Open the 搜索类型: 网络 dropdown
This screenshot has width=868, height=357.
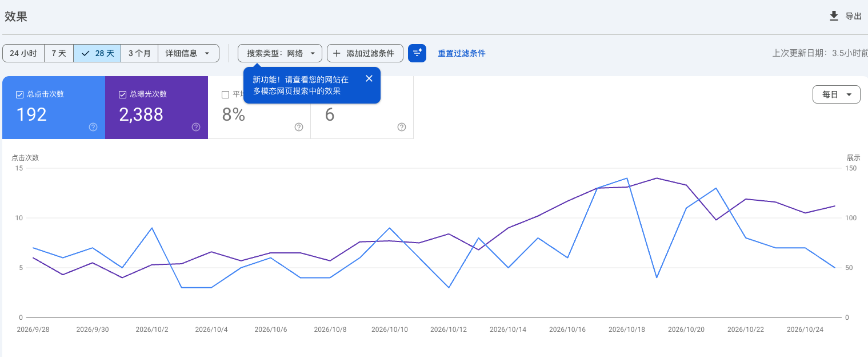[x=280, y=53]
